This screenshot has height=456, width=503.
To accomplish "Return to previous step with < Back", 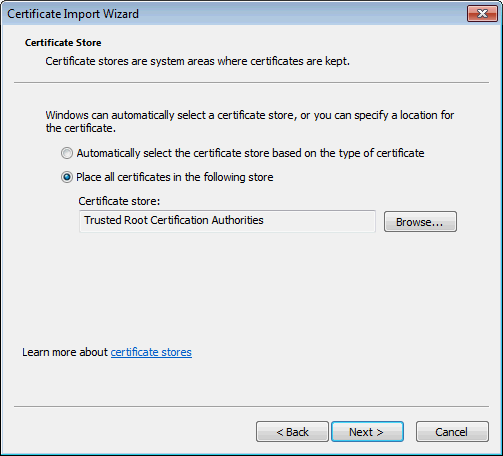I will (292, 432).
